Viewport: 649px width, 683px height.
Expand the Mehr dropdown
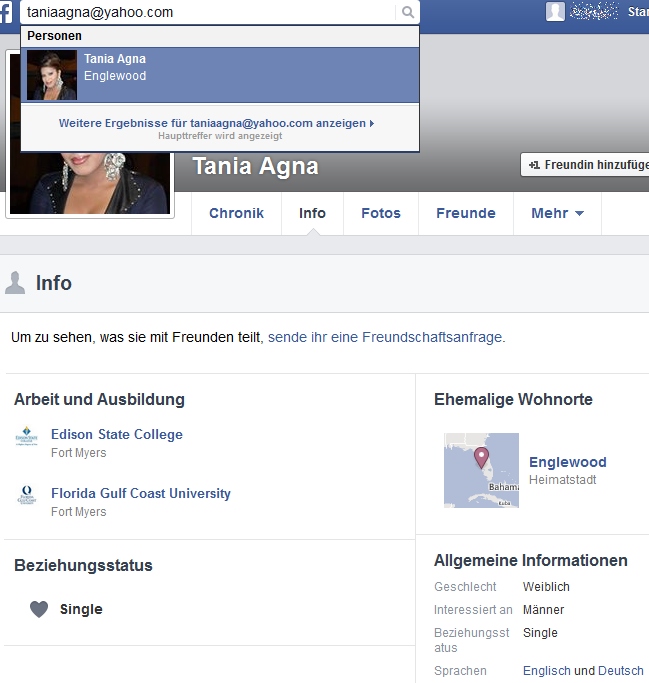[558, 213]
